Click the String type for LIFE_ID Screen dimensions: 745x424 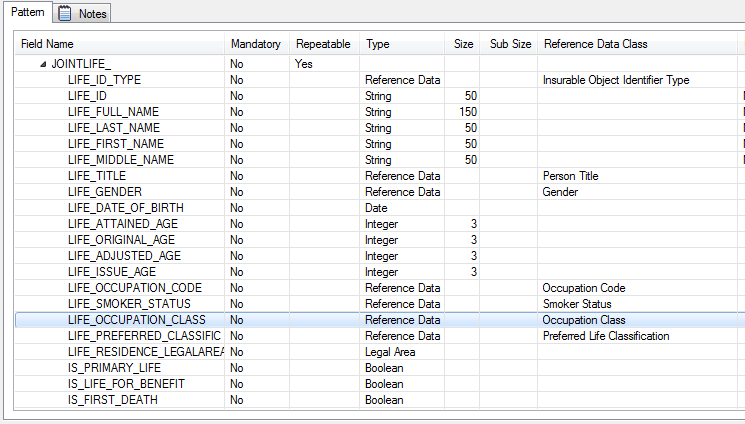pos(378,96)
